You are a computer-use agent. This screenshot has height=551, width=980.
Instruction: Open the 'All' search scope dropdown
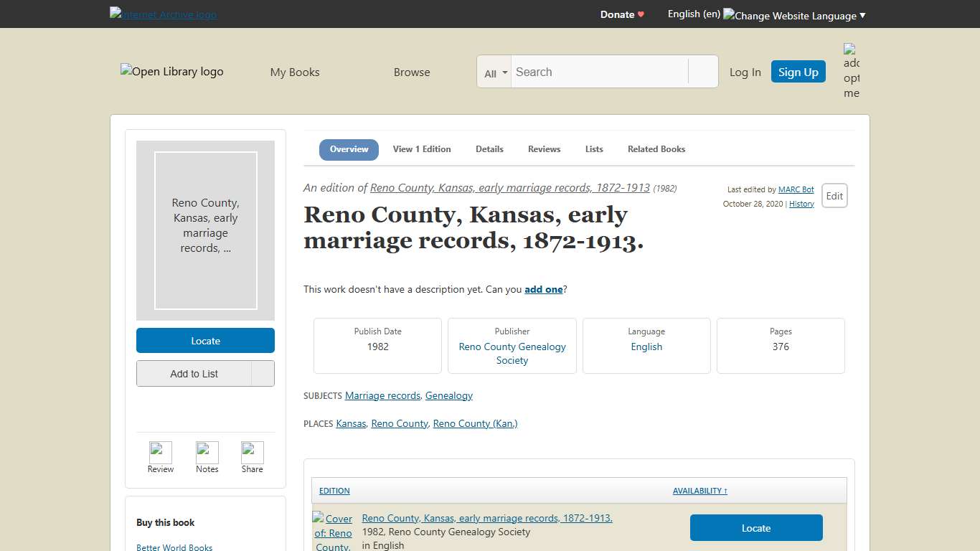click(x=494, y=72)
